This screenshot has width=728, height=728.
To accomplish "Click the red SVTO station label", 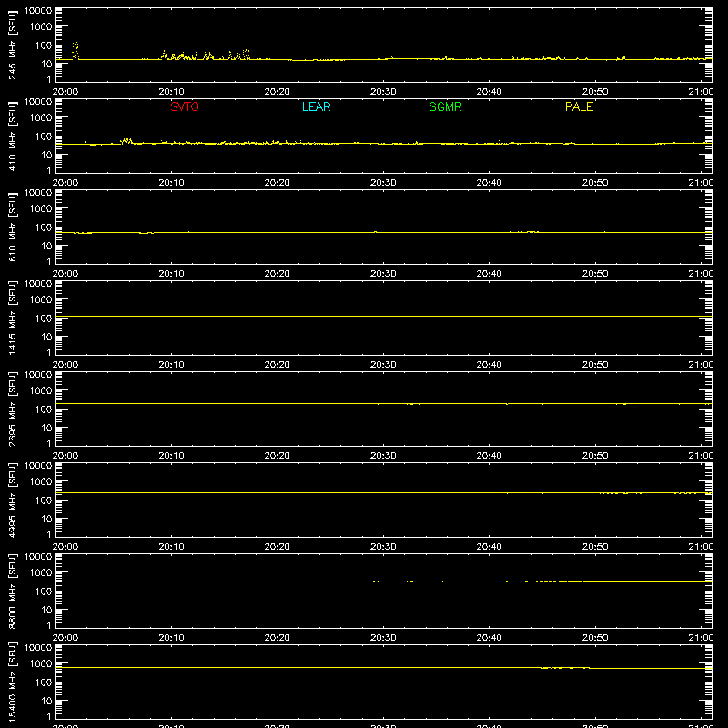I will (x=185, y=106).
